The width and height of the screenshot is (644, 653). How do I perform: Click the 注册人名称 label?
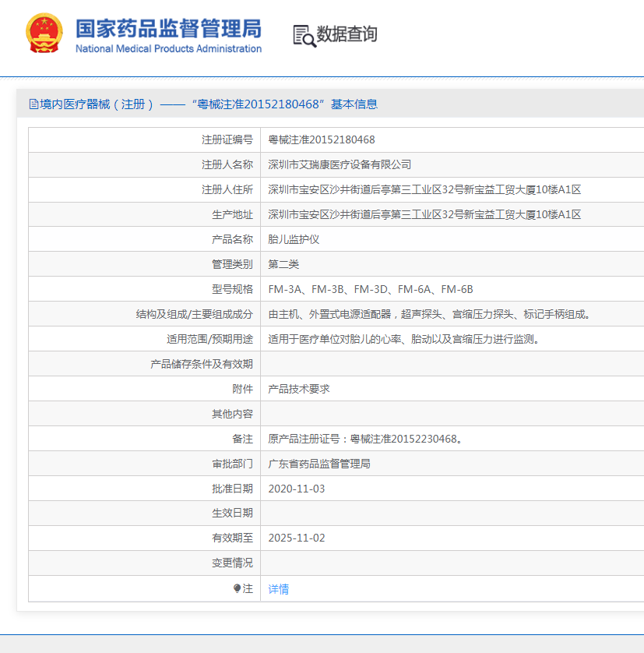pos(227,165)
